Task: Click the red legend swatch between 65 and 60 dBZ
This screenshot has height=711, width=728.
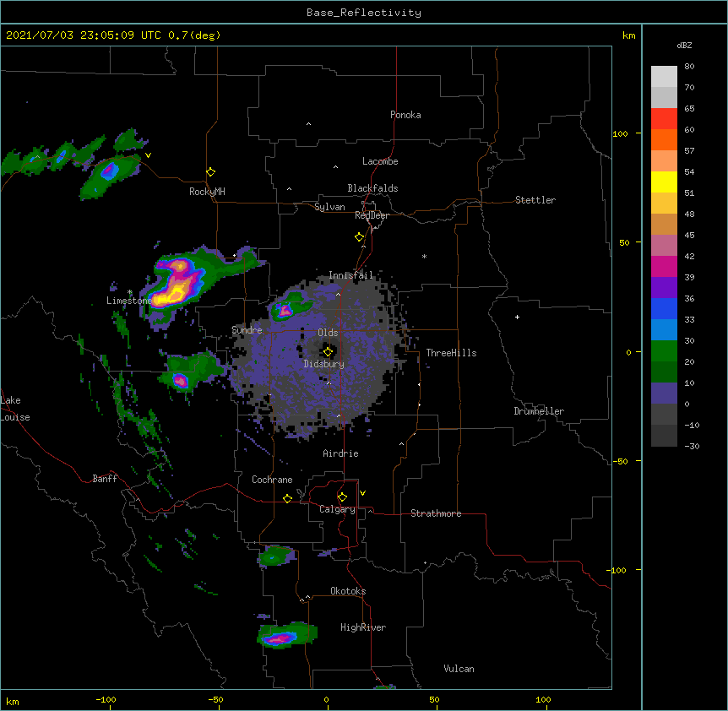Action: (664, 118)
